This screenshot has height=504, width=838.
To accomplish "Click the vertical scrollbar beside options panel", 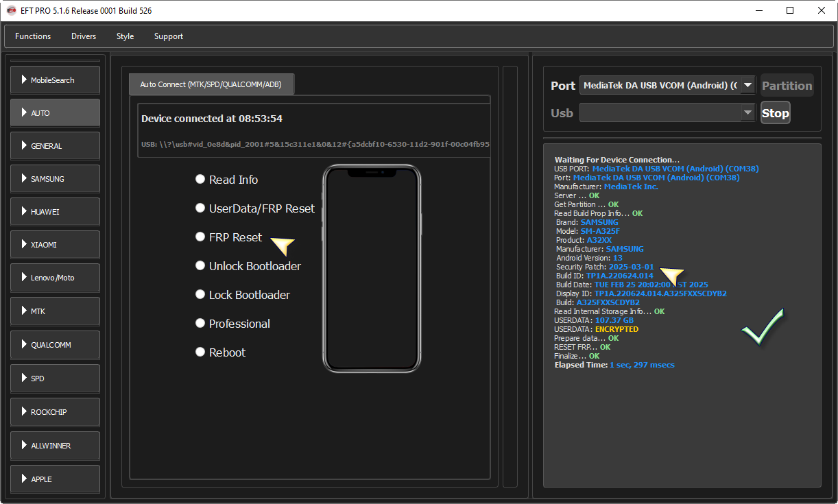I will 510,276.
